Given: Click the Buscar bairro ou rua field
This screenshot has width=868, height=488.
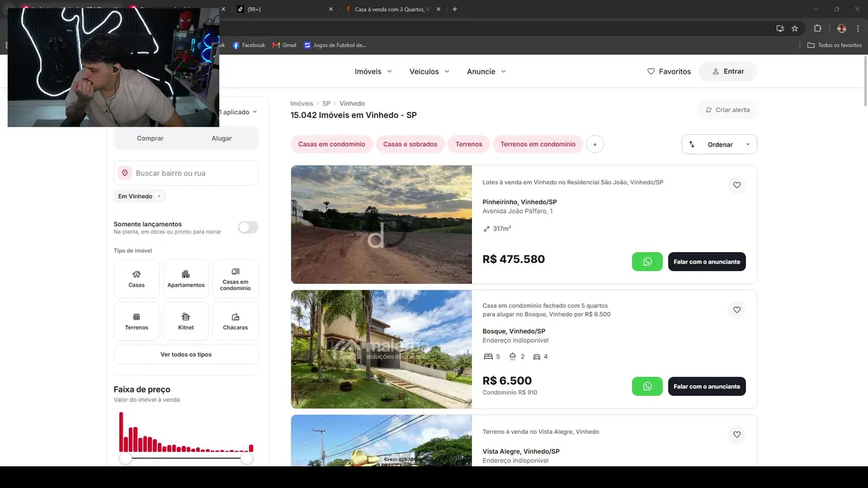Looking at the screenshot, I should point(186,173).
